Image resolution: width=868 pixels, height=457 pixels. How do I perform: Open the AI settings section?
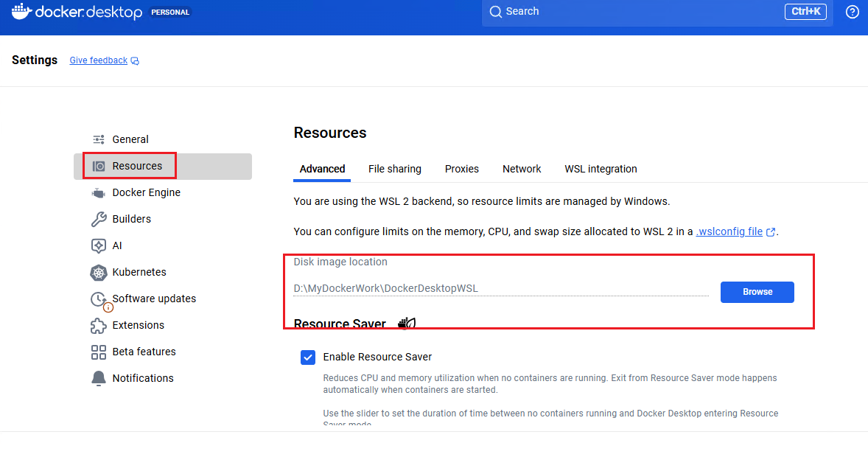pos(163,245)
